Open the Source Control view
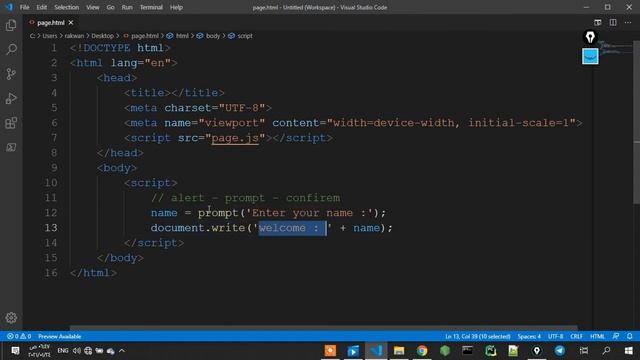 point(11,74)
